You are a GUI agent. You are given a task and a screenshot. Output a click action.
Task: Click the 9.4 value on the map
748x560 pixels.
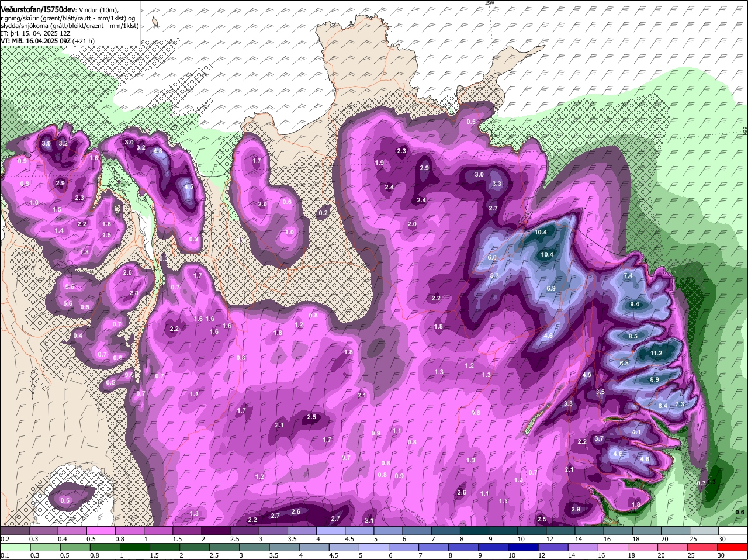coord(635,305)
